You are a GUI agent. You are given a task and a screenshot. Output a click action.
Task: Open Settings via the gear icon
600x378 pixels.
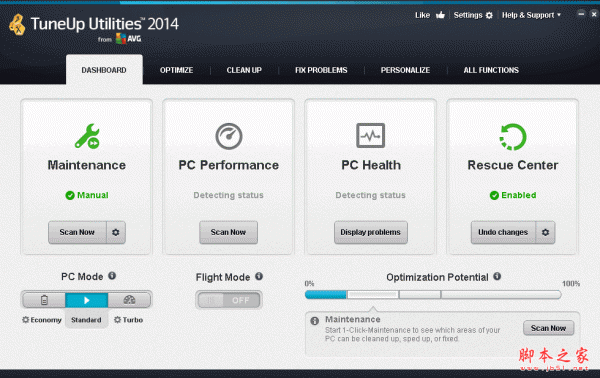[x=489, y=15]
